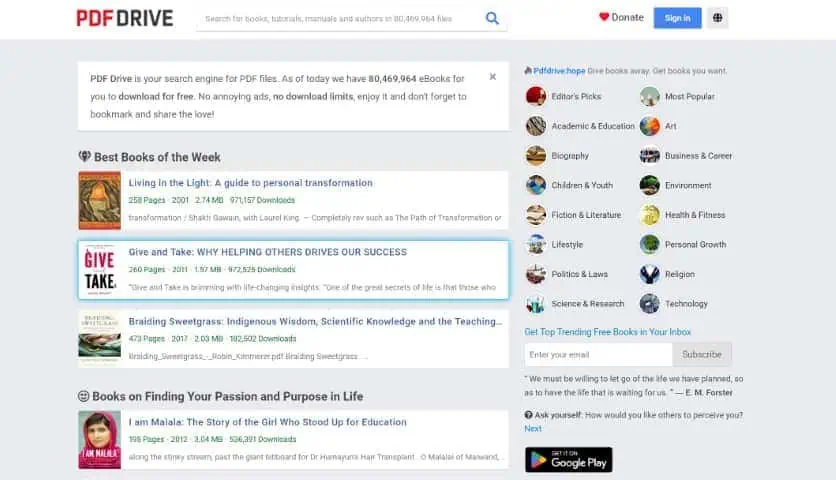Click the Business & Career category icon
This screenshot has width=836, height=480.
649,156
